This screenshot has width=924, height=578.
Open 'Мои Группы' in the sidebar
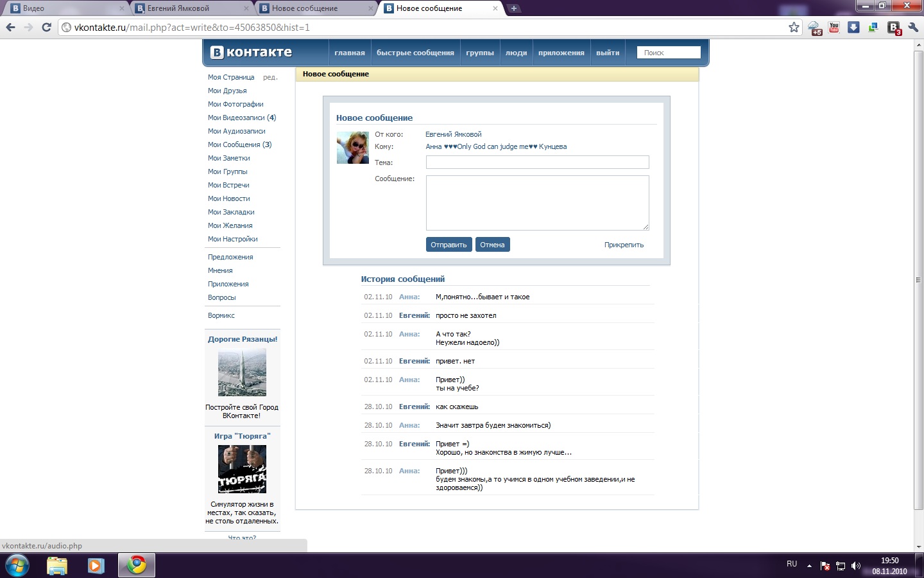coord(228,171)
